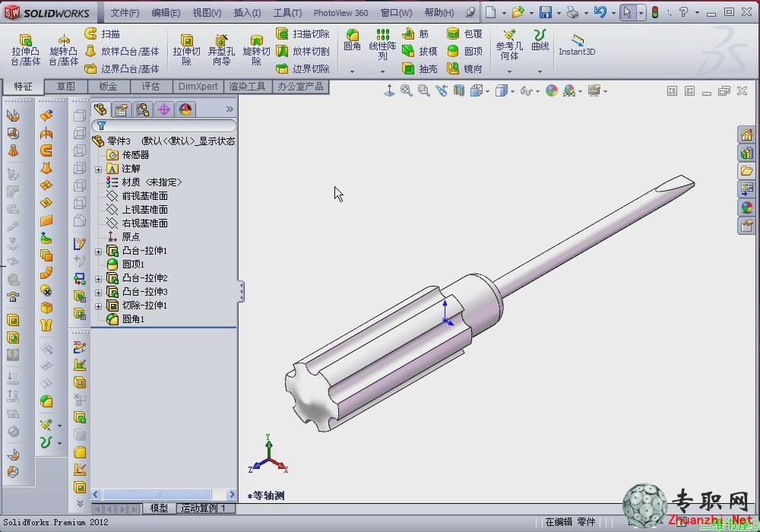
Task: Choose the 抽壳 shell tool
Action: point(420,69)
